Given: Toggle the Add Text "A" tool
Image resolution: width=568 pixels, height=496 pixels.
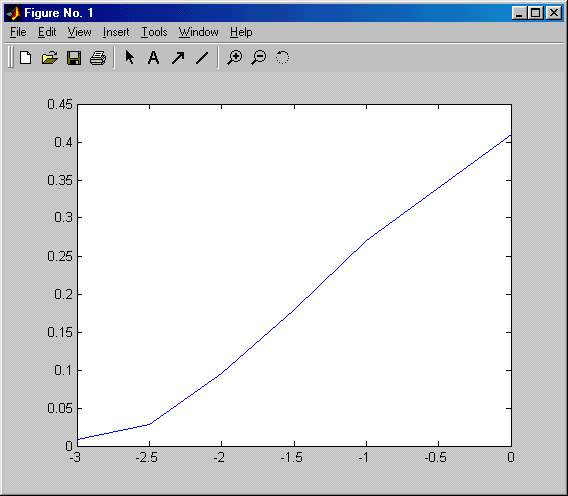Looking at the screenshot, I should pos(154,58).
